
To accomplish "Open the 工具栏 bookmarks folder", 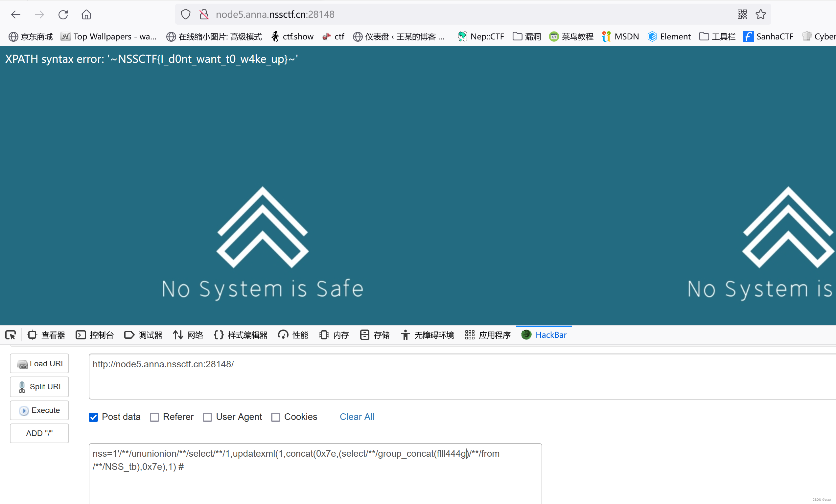I will 717,36.
